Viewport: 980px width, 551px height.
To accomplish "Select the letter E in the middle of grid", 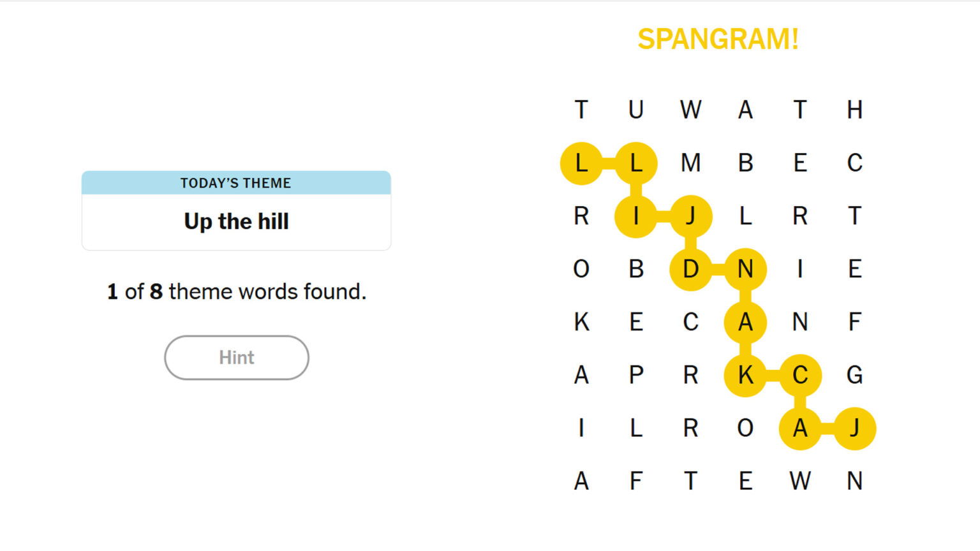I will pos(636,322).
